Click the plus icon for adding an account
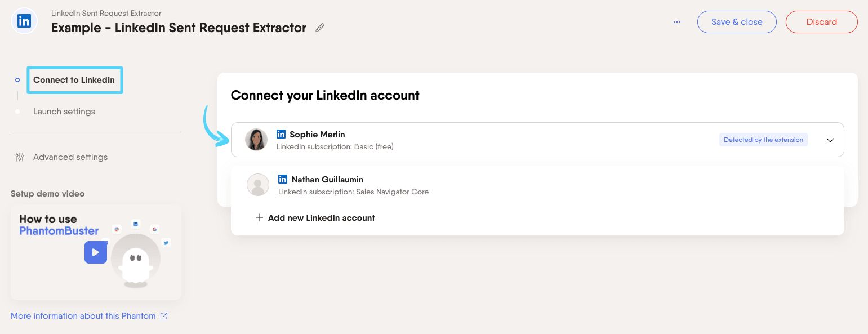 coord(259,217)
